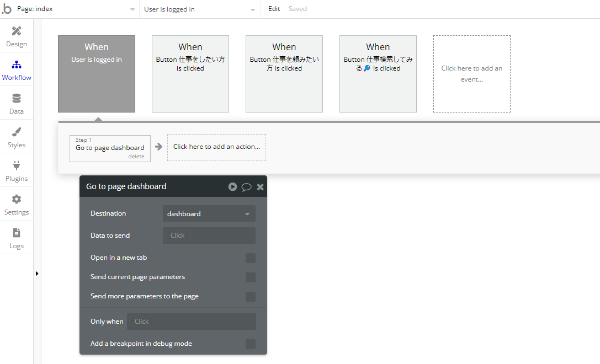Click the play icon in action panel
The height and width of the screenshot is (364, 600).
[232, 186]
